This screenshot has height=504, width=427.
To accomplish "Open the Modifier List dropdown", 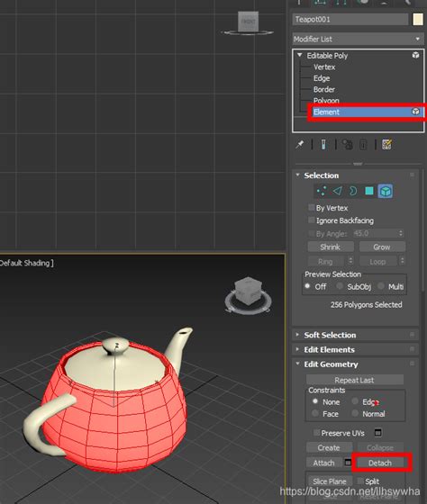I will [358, 40].
